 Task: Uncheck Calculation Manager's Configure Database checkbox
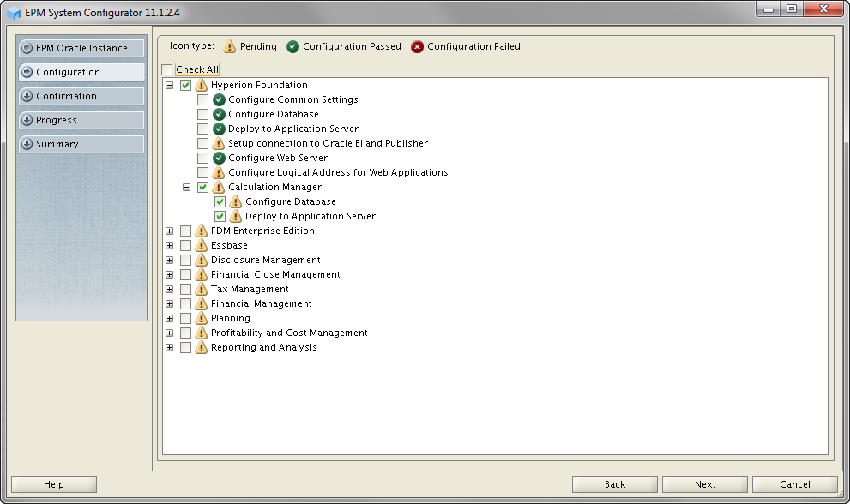[x=220, y=202]
